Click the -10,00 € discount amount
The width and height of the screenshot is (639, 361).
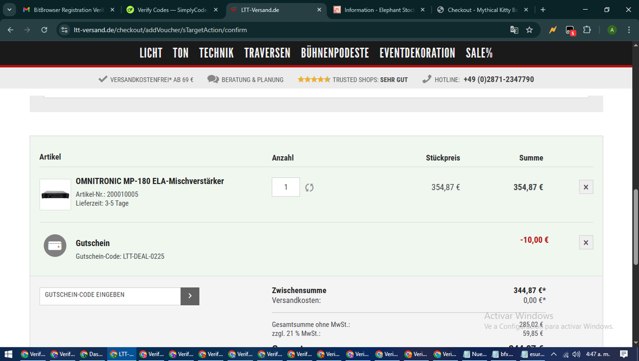(534, 240)
